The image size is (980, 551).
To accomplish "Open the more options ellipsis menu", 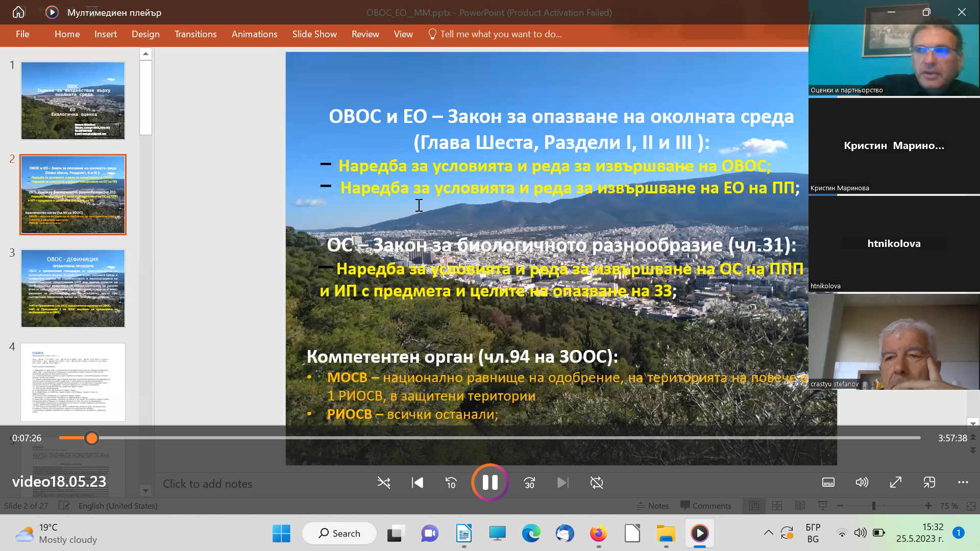I will pos(963,483).
